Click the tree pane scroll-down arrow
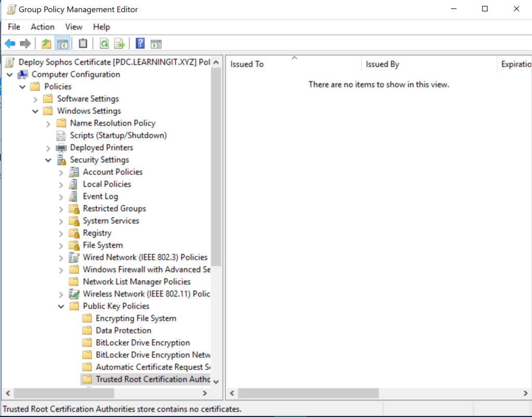Viewport: 532px width, 417px height. (x=216, y=381)
